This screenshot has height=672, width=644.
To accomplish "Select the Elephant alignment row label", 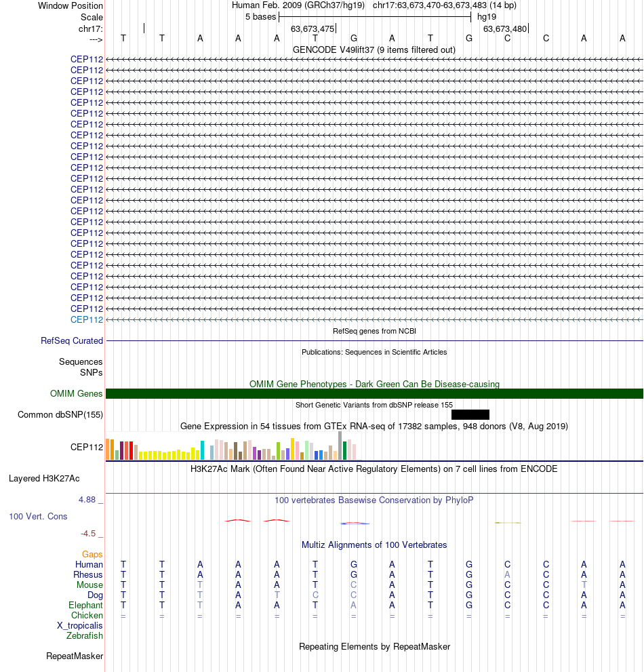I will tap(85, 605).
